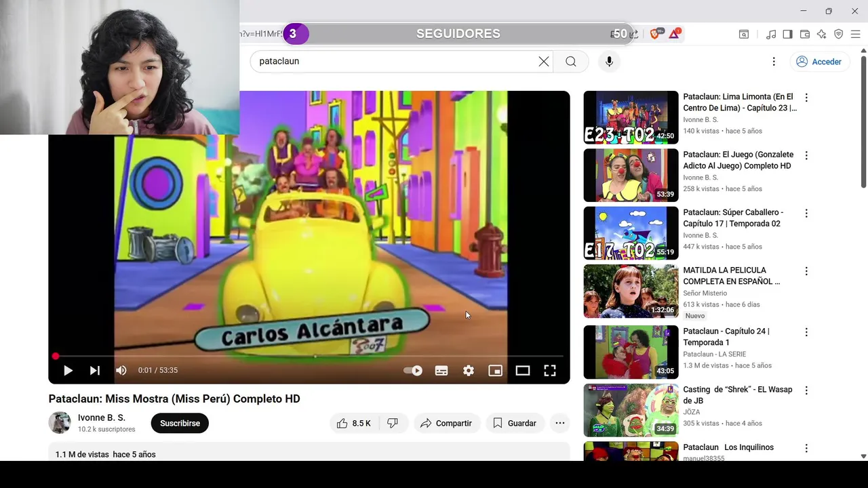The image size is (868, 488).
Task: Open options menu for Súper Caballero video
Action: point(806,213)
